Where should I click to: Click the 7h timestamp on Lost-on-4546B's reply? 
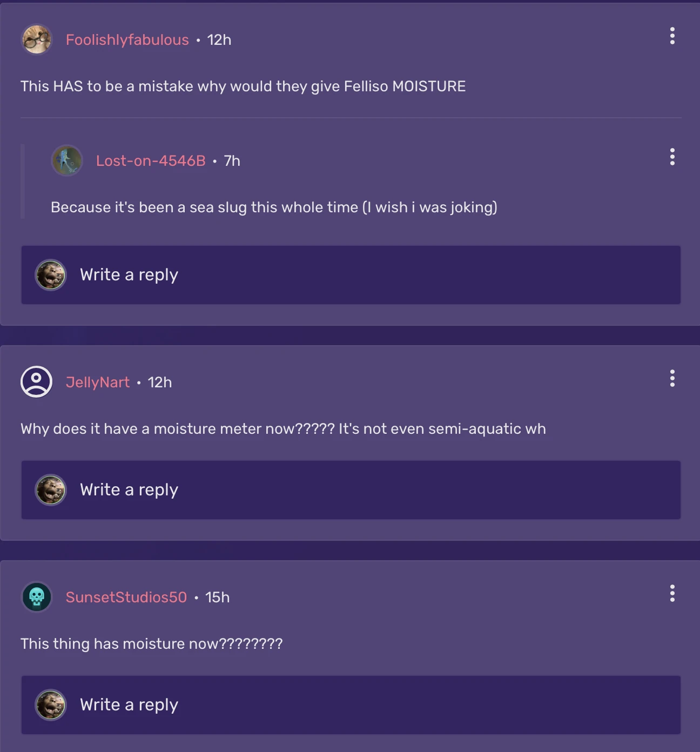[x=232, y=160]
